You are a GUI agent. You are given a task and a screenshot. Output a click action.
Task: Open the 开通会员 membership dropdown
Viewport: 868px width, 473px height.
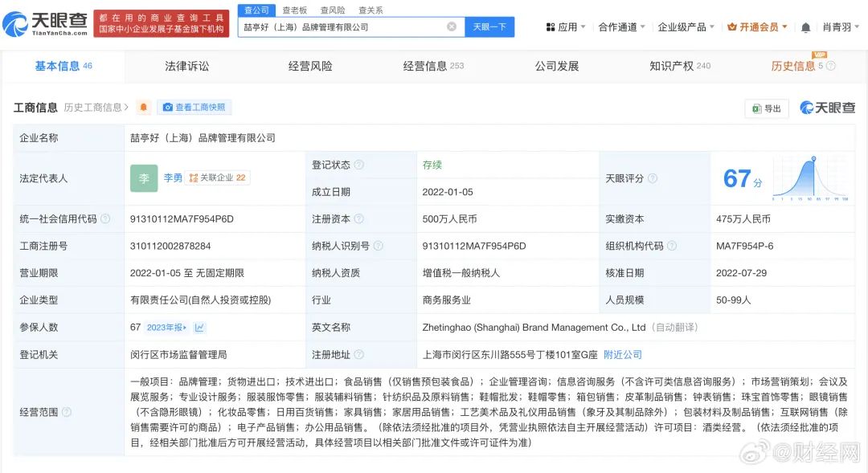pos(757,27)
